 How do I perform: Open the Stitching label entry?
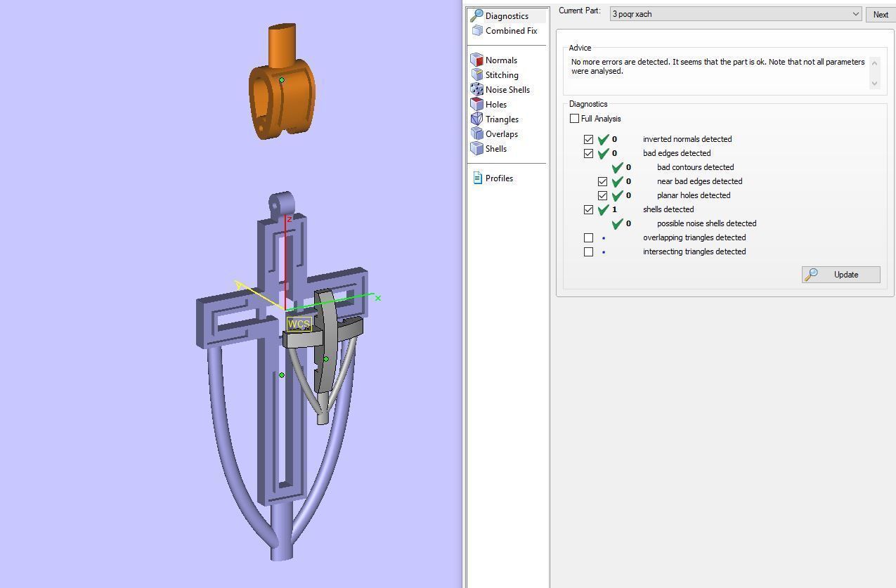point(502,75)
